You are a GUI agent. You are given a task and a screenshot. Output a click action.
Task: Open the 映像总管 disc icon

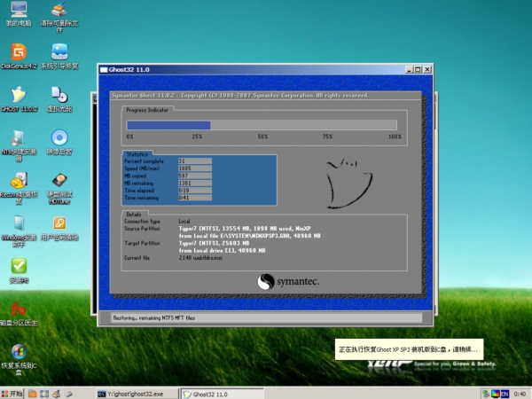(x=59, y=142)
